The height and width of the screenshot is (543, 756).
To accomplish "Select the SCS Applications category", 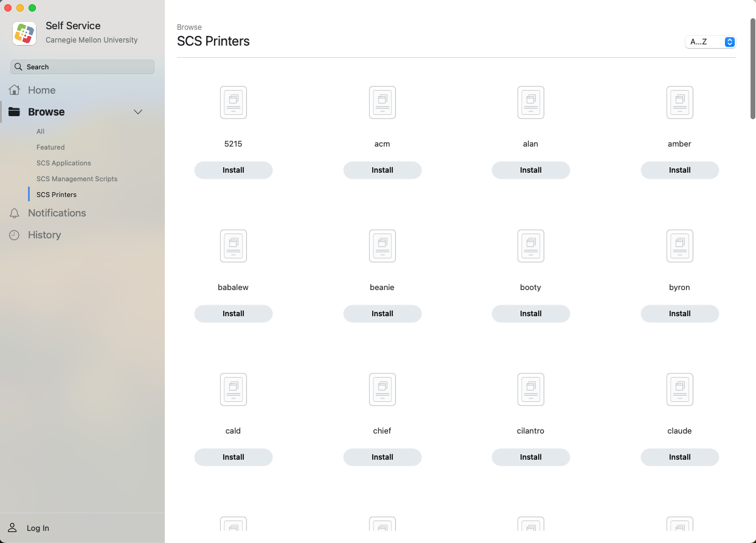I will (64, 163).
